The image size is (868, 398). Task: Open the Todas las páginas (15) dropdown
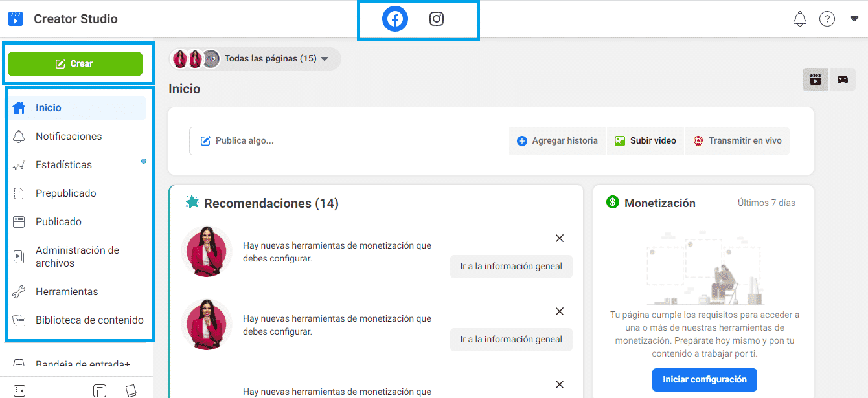[x=255, y=59]
